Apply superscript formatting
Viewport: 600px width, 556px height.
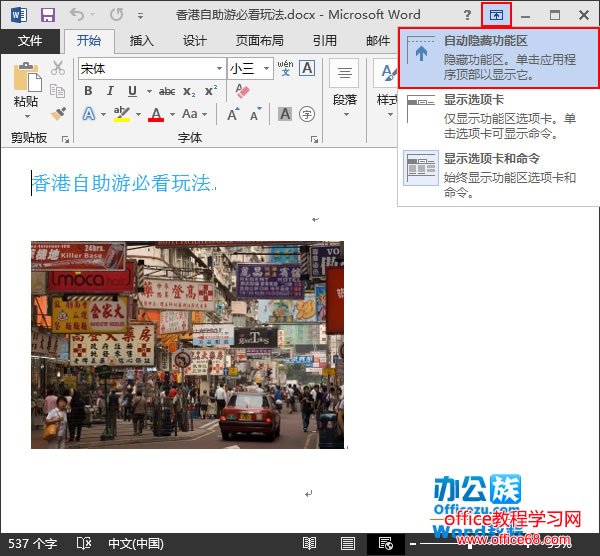click(211, 91)
